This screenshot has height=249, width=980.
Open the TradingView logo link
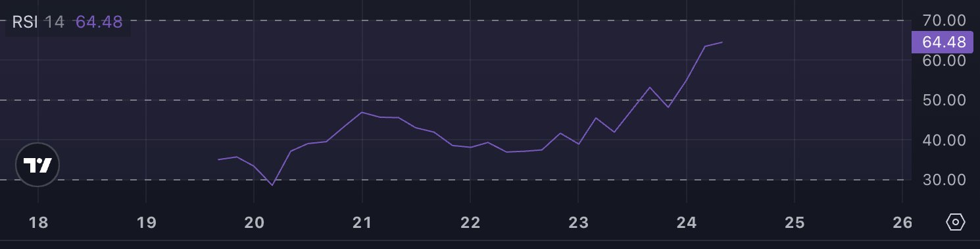coord(37,165)
